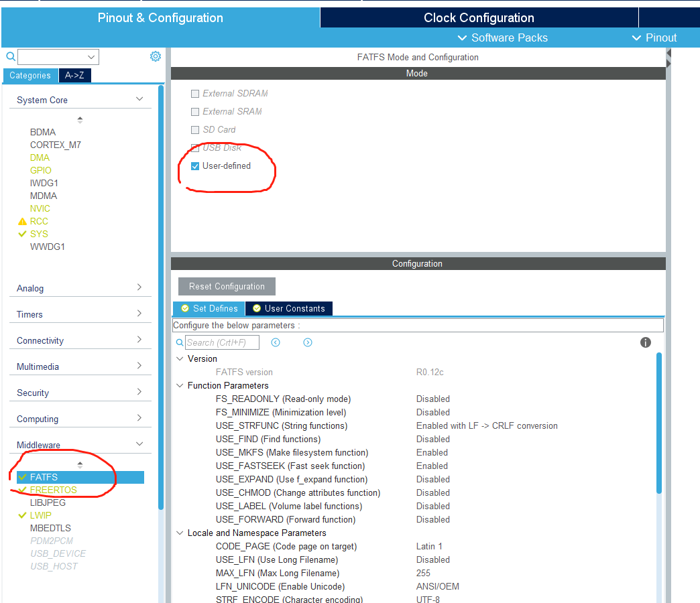This screenshot has width=700, height=603.
Task: Select LIBJPEG in Middleware list
Action: (x=48, y=503)
